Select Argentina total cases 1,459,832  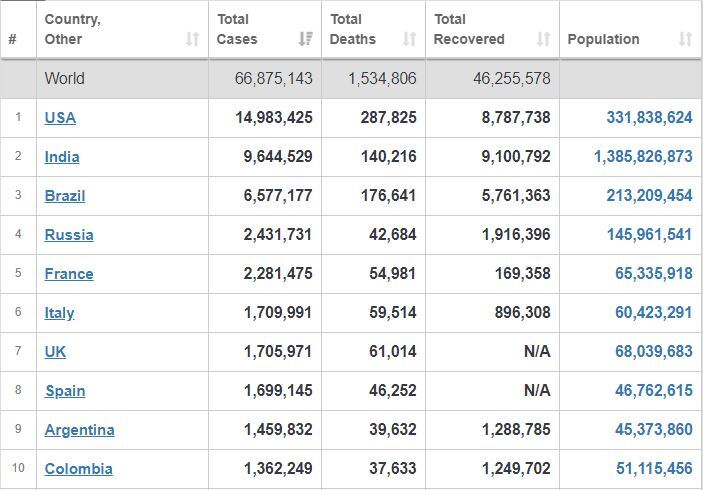point(278,429)
